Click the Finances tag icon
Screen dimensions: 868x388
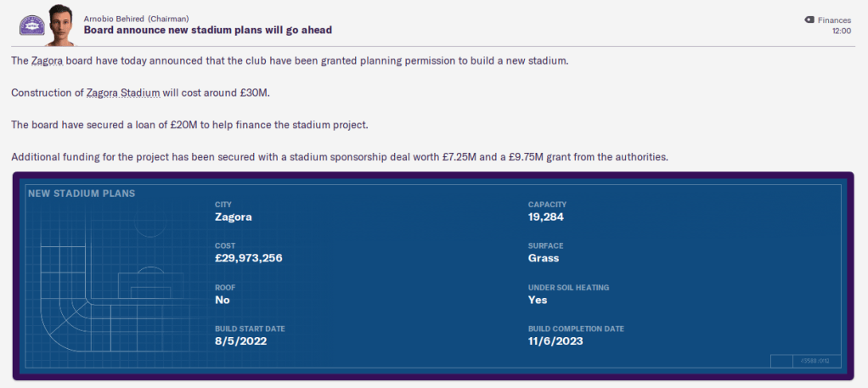pos(809,20)
